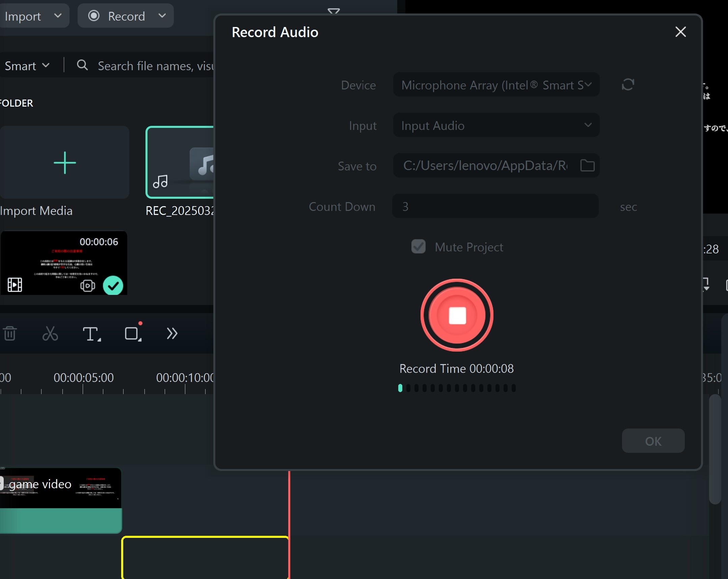
Task: Select the delete trash icon
Action: click(10, 334)
